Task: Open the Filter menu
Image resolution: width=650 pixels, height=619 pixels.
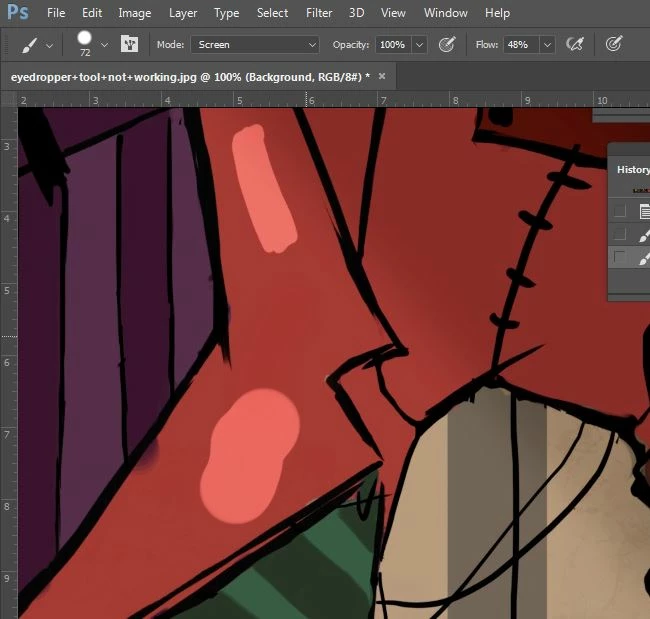Action: click(x=319, y=13)
